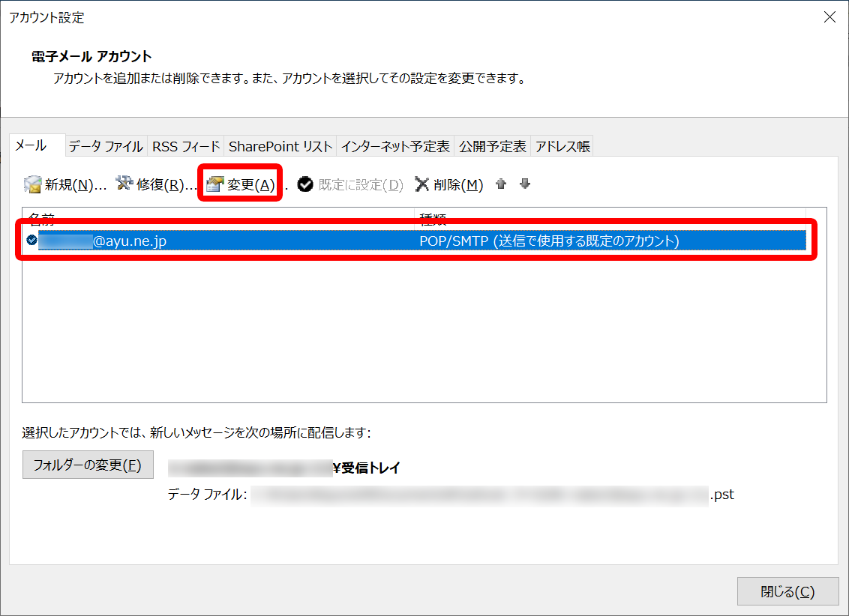Viewport: 864px width, 616px height.
Task: Move account down with the arrow icon
Action: pyautogui.click(x=525, y=184)
